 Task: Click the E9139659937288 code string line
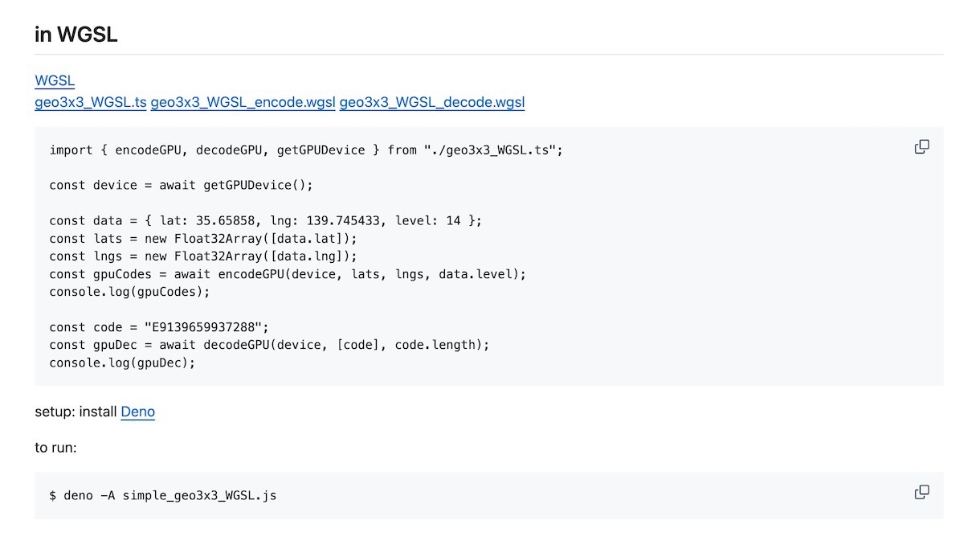tap(159, 327)
